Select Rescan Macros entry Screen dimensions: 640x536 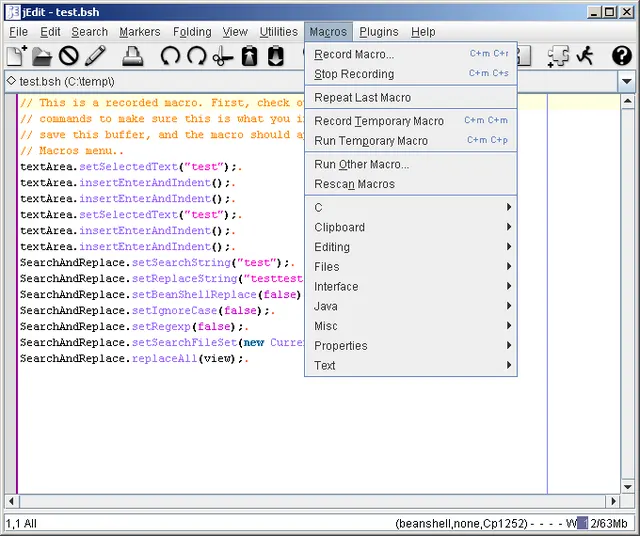coord(411,184)
